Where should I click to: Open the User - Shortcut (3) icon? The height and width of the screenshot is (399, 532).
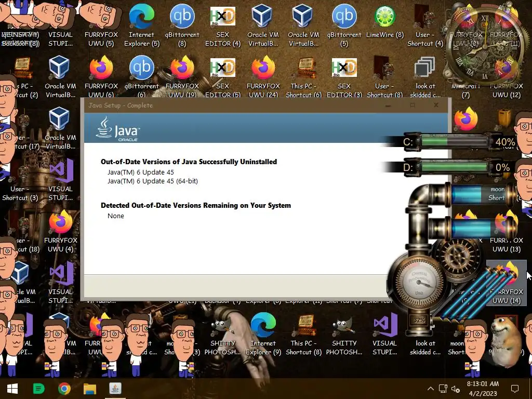pyautogui.click(x=20, y=180)
